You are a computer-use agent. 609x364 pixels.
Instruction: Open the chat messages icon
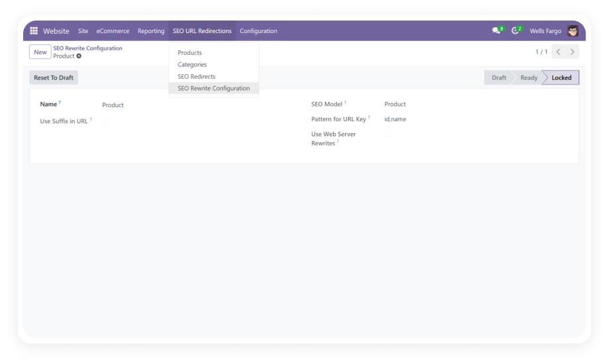pyautogui.click(x=496, y=30)
